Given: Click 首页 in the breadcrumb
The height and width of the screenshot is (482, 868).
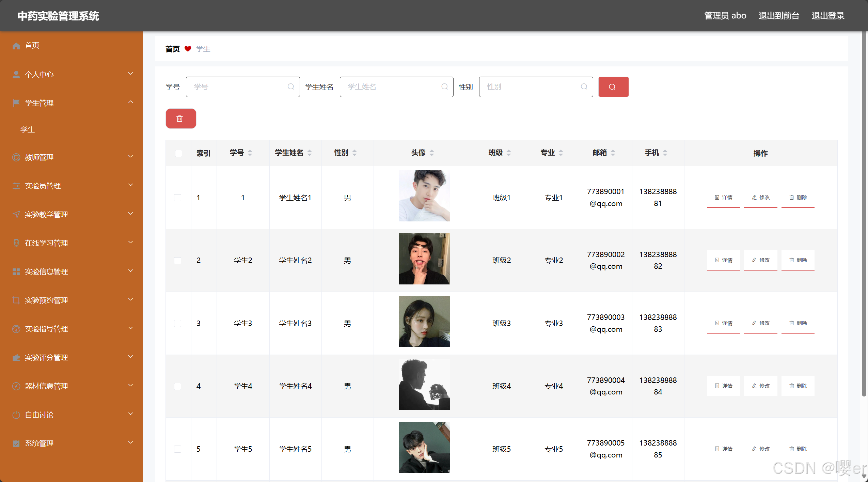Looking at the screenshot, I should pos(173,49).
